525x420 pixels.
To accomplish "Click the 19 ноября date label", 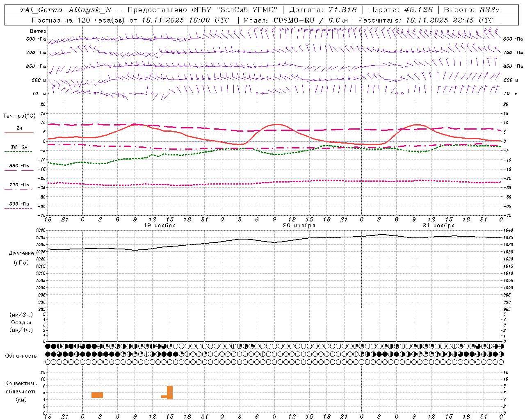I will coord(160,226).
